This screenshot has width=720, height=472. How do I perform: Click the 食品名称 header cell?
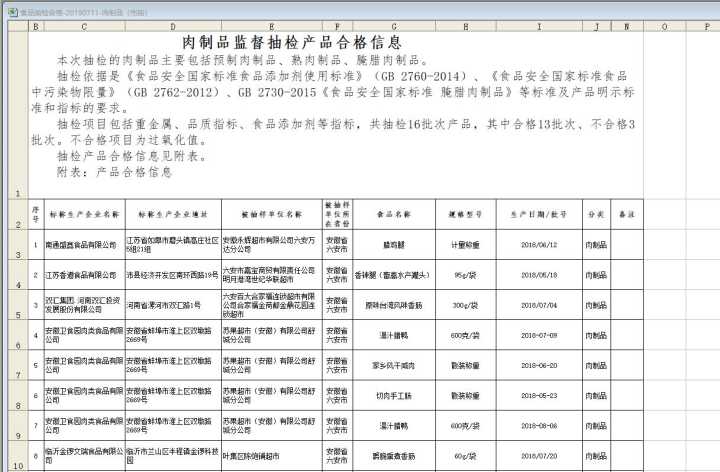pyautogui.click(x=394, y=214)
